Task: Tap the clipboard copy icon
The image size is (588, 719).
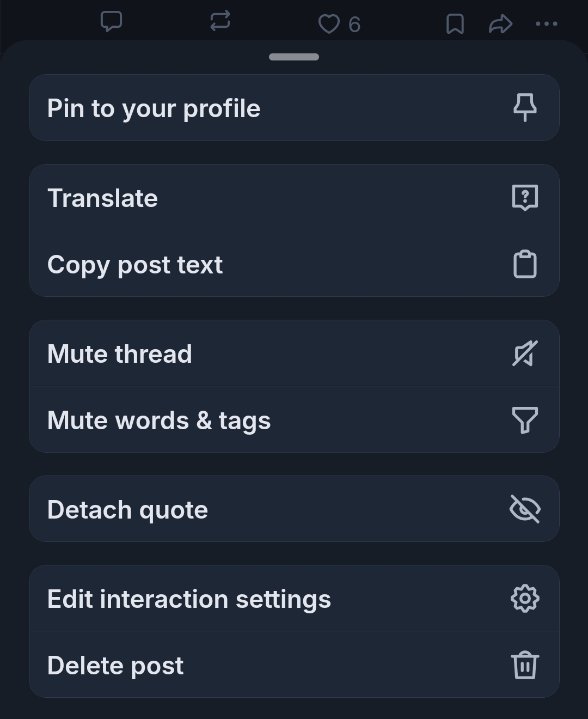Action: (525, 265)
